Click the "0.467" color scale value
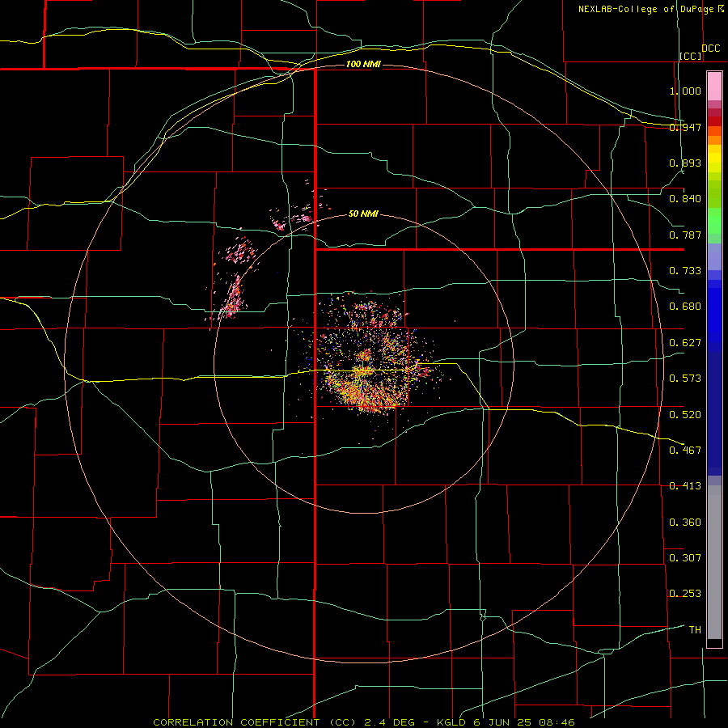The image size is (728, 728). (x=685, y=451)
